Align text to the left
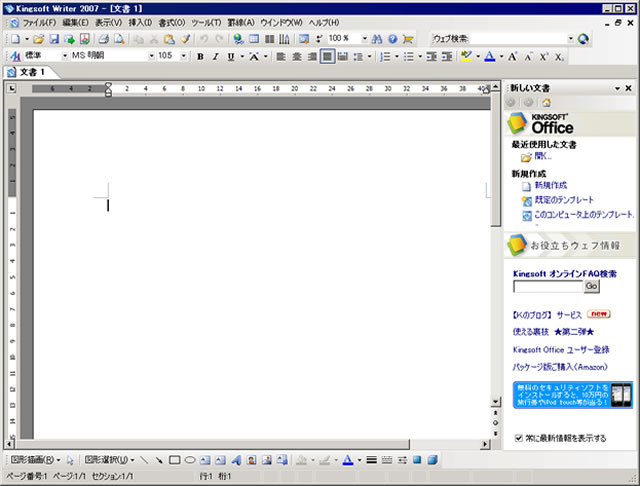 [x=281, y=57]
